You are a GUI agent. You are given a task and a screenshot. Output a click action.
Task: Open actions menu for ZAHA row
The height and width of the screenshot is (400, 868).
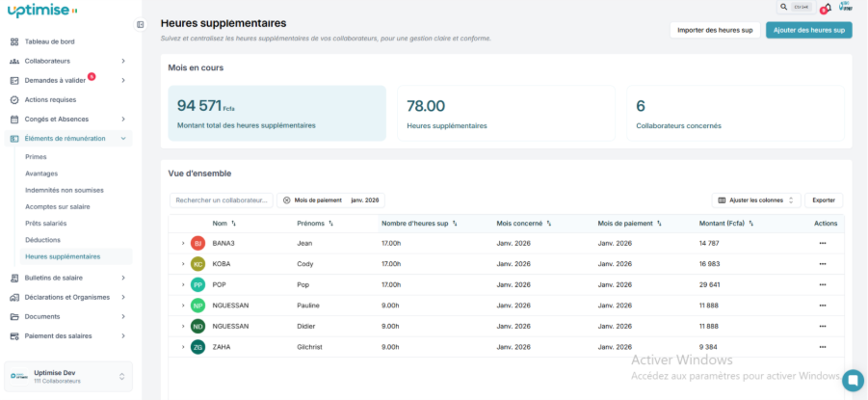coord(822,346)
